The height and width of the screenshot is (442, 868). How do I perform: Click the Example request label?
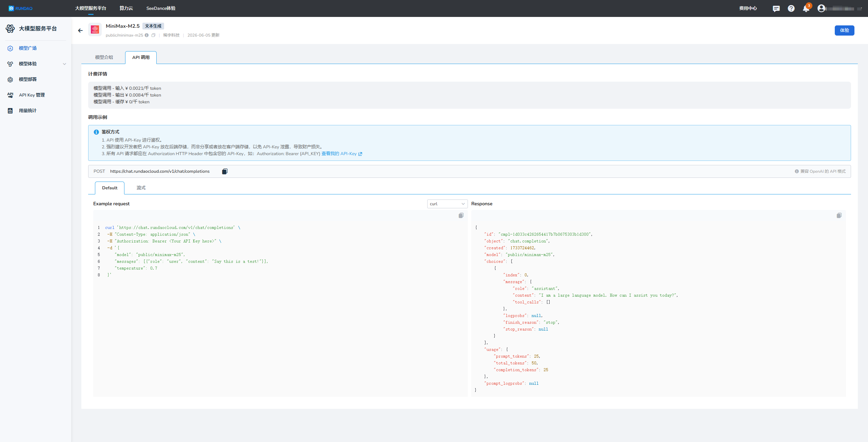pos(111,204)
